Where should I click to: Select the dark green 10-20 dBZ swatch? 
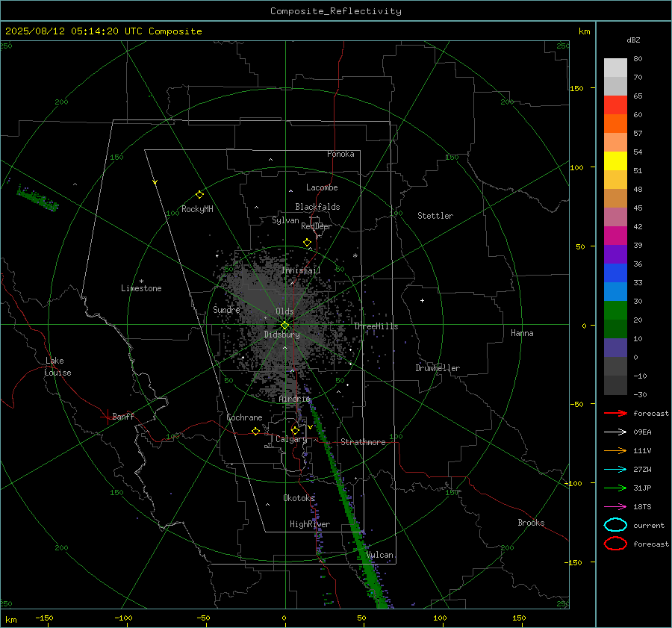click(x=615, y=329)
